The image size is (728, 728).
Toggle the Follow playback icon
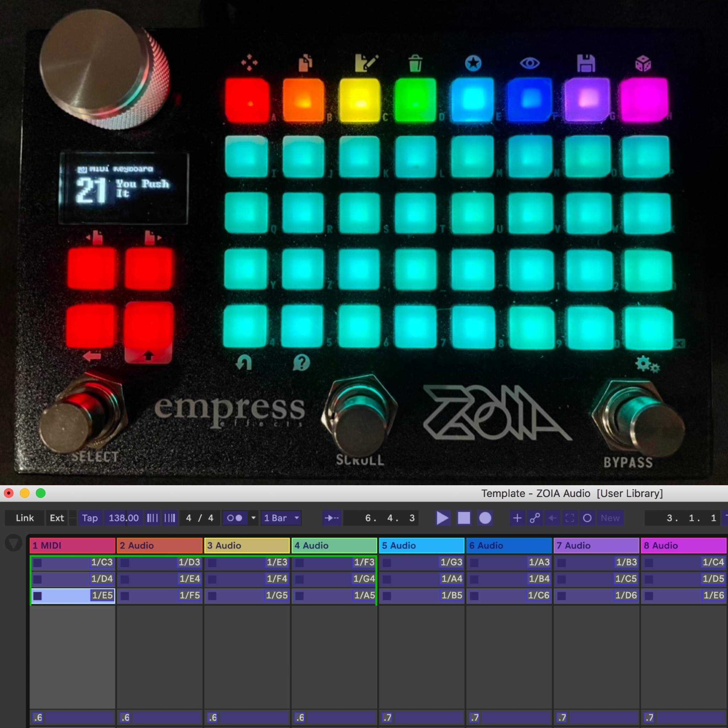331,518
